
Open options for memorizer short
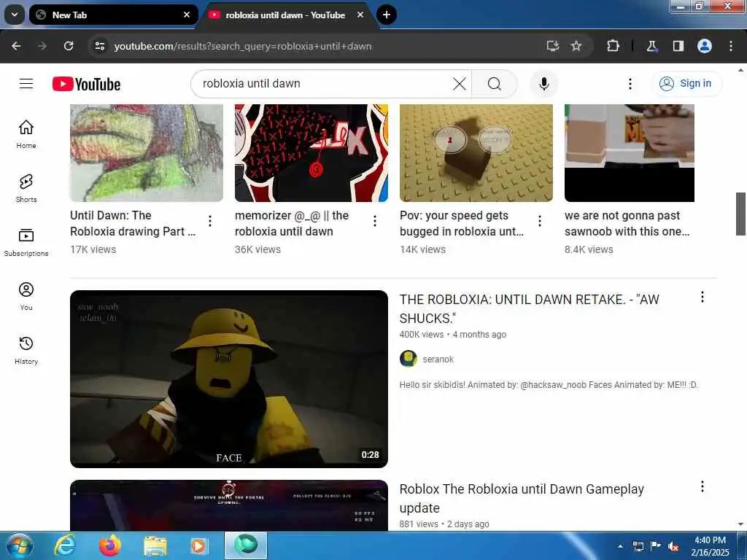point(375,221)
